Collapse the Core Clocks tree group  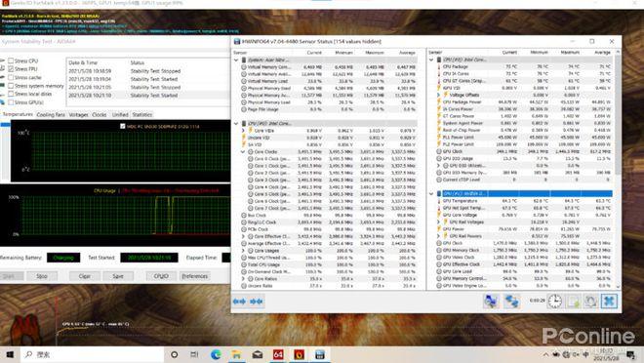(243, 152)
